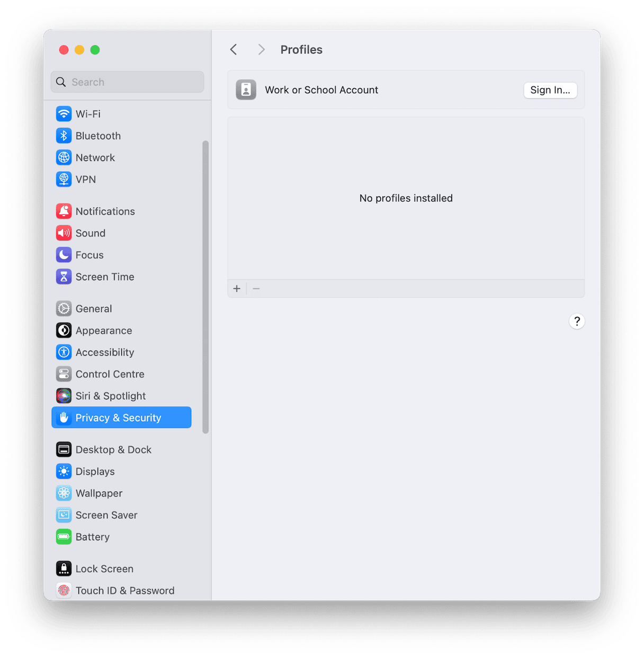Open help with the question mark button
Image resolution: width=644 pixels, height=658 pixels.
(x=577, y=321)
